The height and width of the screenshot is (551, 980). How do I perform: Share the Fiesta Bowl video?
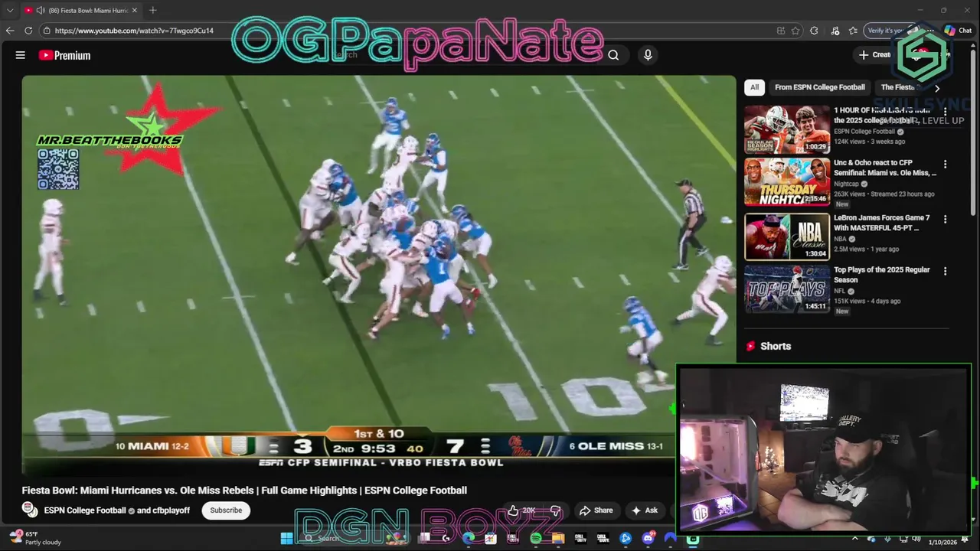pos(596,510)
